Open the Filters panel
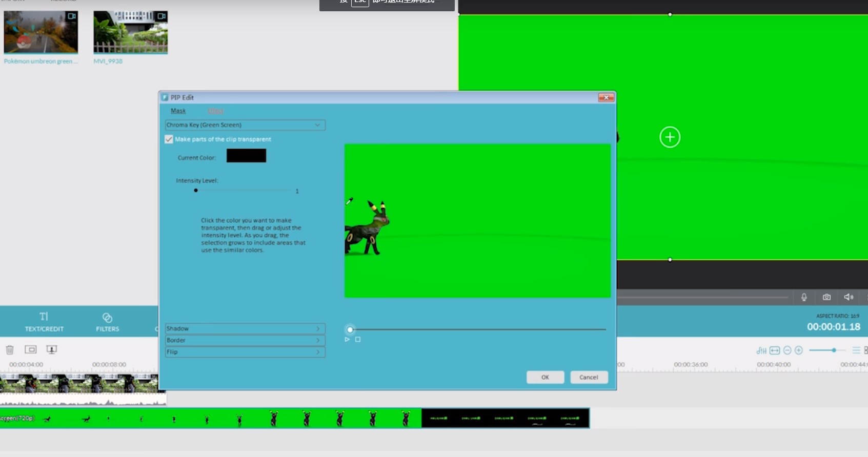 pyautogui.click(x=107, y=322)
